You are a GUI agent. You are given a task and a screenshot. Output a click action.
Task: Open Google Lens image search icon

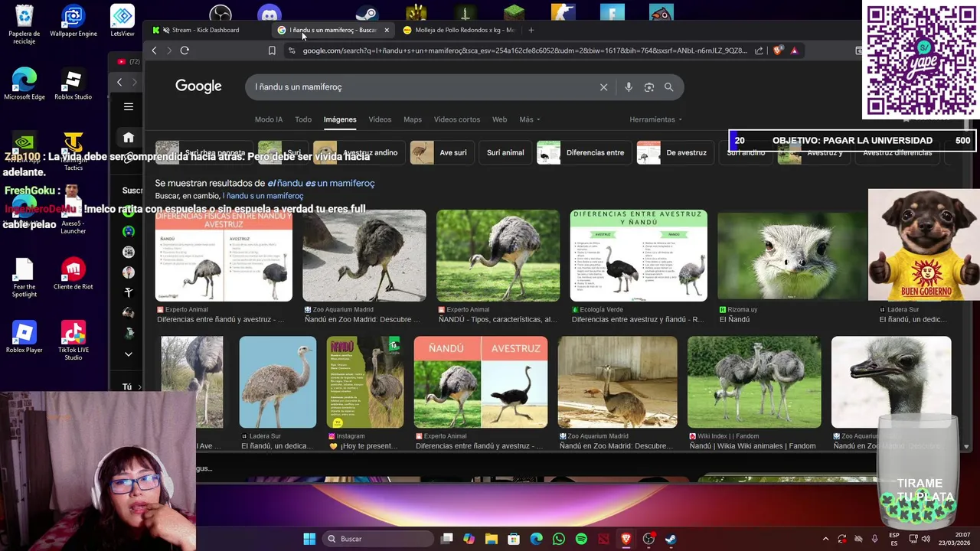(649, 87)
